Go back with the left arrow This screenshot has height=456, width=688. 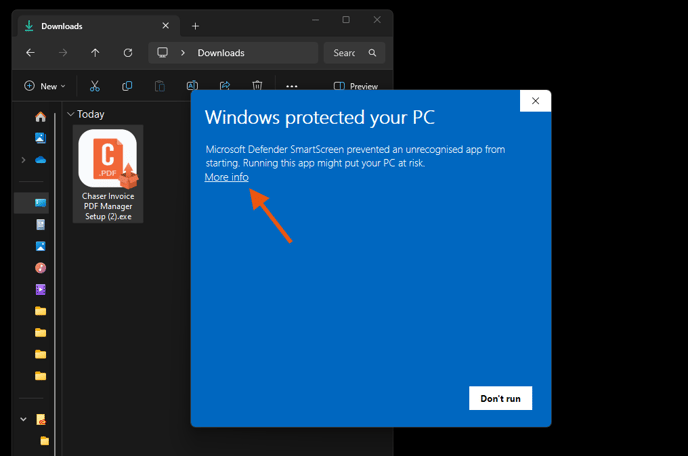click(x=30, y=53)
